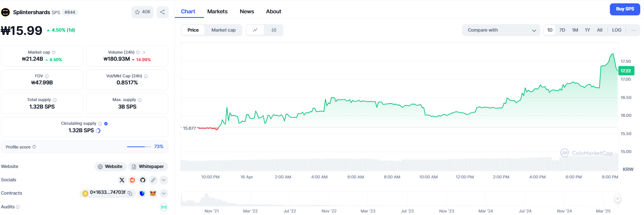Open the News tab
The image size is (644, 215).
click(247, 12)
